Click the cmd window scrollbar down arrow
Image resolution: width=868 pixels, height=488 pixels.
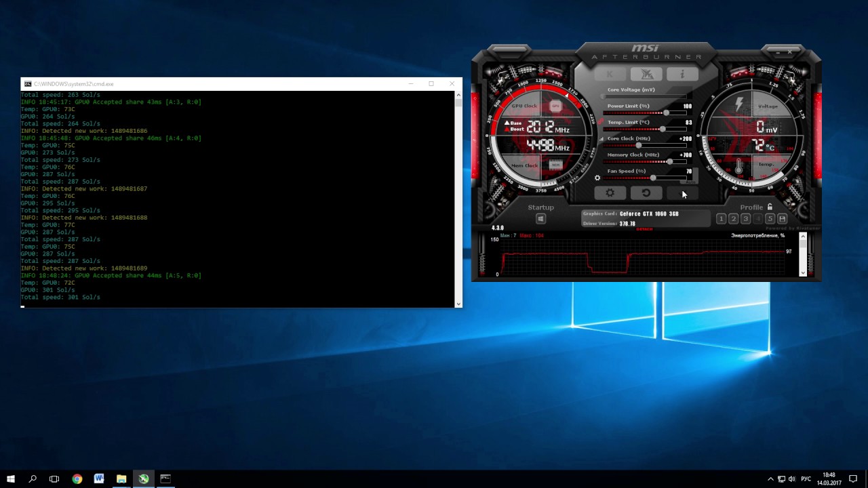coord(459,304)
